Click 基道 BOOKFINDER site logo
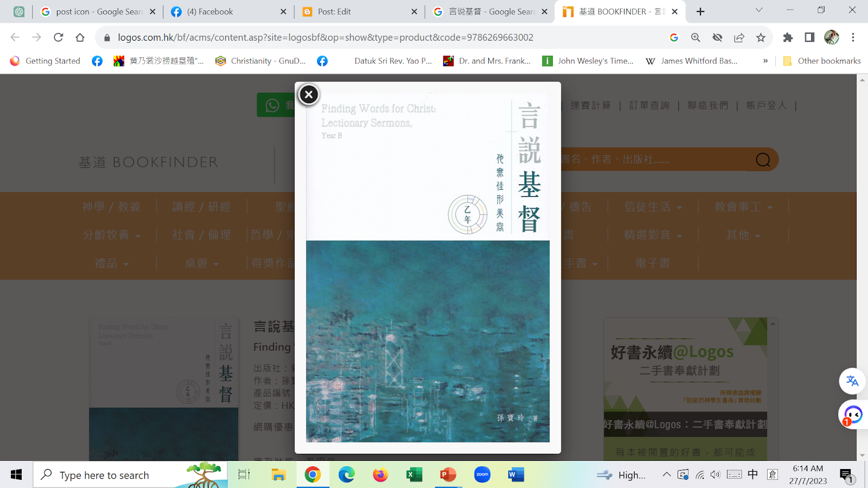Image resolution: width=868 pixels, height=488 pixels. coord(148,162)
